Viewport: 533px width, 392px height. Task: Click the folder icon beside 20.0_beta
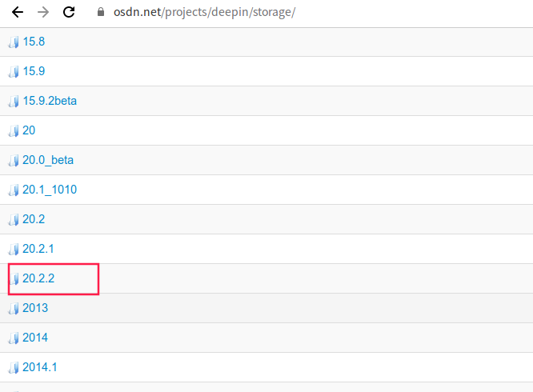point(14,160)
